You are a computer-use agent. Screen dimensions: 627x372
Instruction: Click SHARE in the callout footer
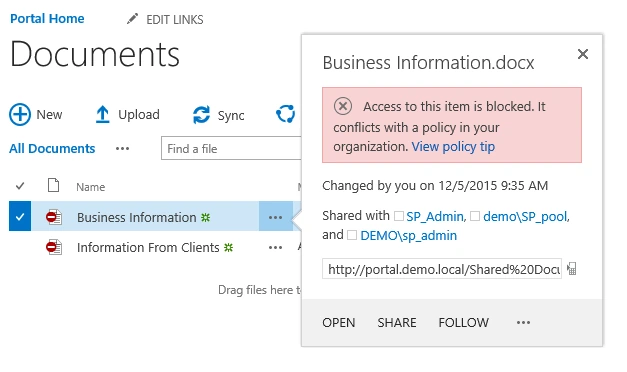397,322
